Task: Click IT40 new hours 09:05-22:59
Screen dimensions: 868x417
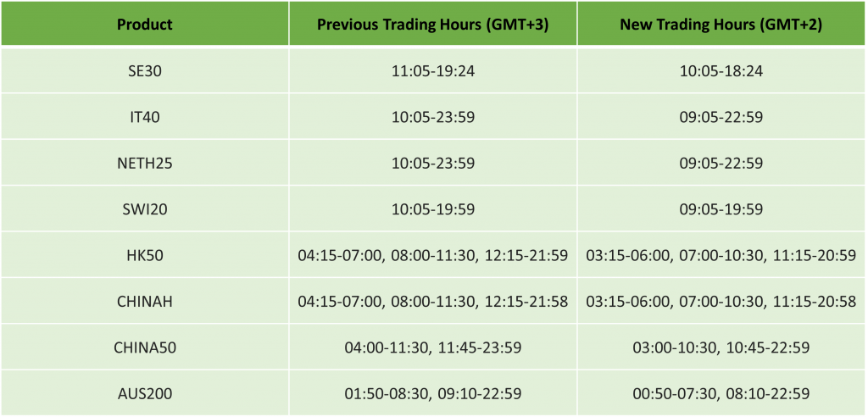Action: 721,117
